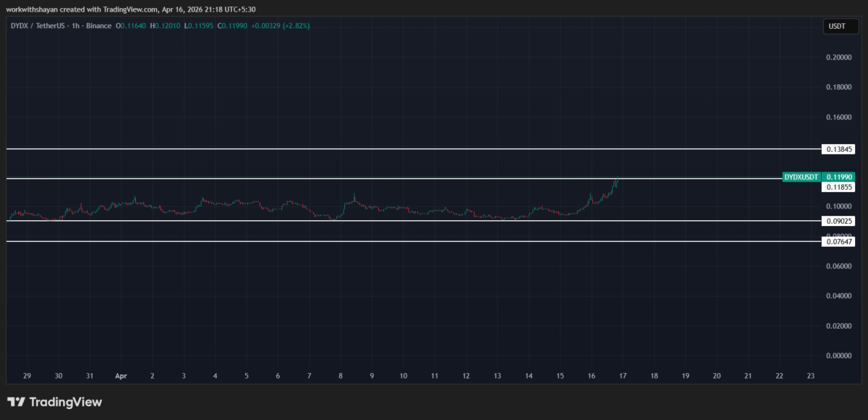Image resolution: width=868 pixels, height=420 pixels.
Task: Click the 0.11855 price label
Action: [x=839, y=186]
